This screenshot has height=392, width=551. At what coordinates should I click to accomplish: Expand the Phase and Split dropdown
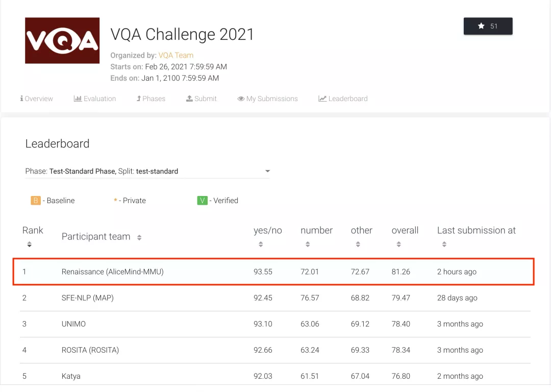point(147,171)
